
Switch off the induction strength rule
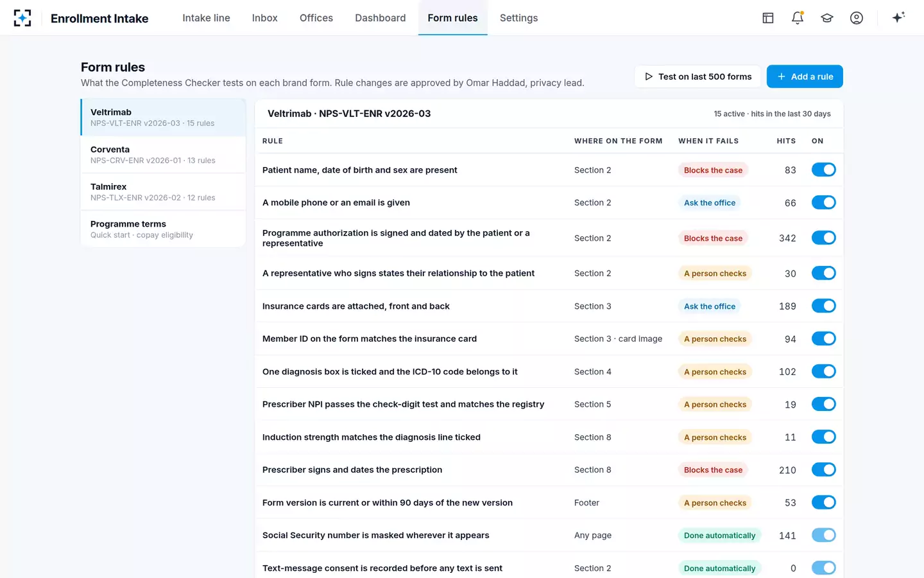[x=824, y=437]
